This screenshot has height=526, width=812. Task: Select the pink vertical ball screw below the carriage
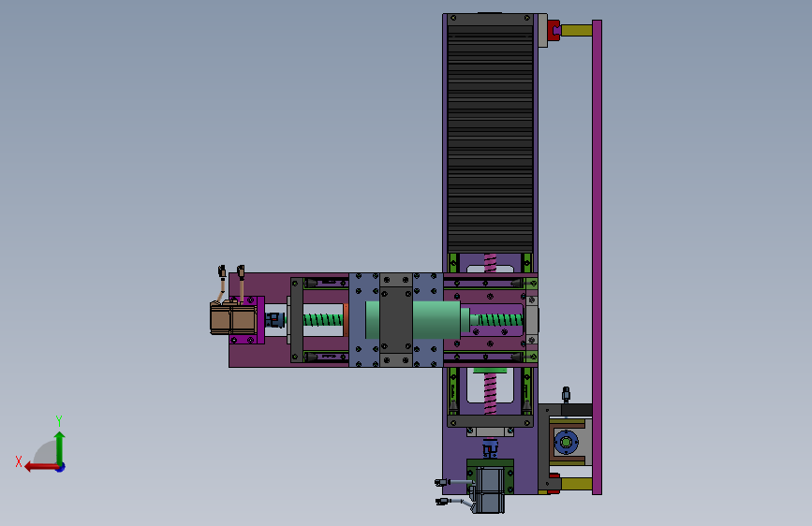pos(490,395)
